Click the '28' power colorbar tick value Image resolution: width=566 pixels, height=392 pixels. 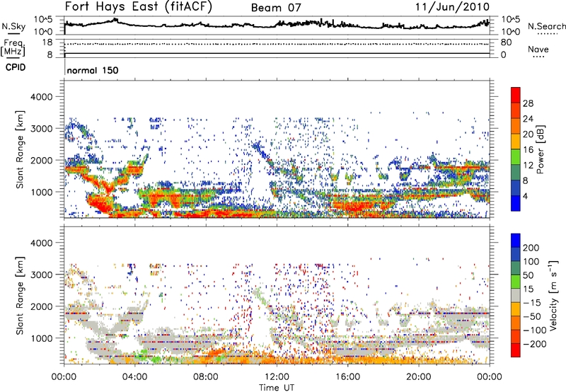(528, 103)
